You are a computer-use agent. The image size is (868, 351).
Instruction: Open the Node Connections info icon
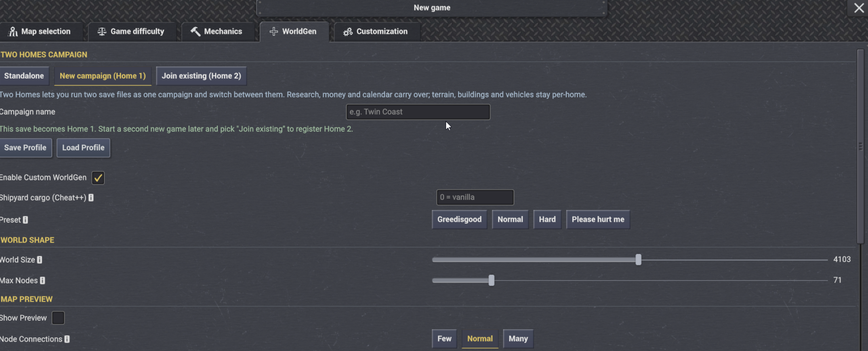point(67,339)
